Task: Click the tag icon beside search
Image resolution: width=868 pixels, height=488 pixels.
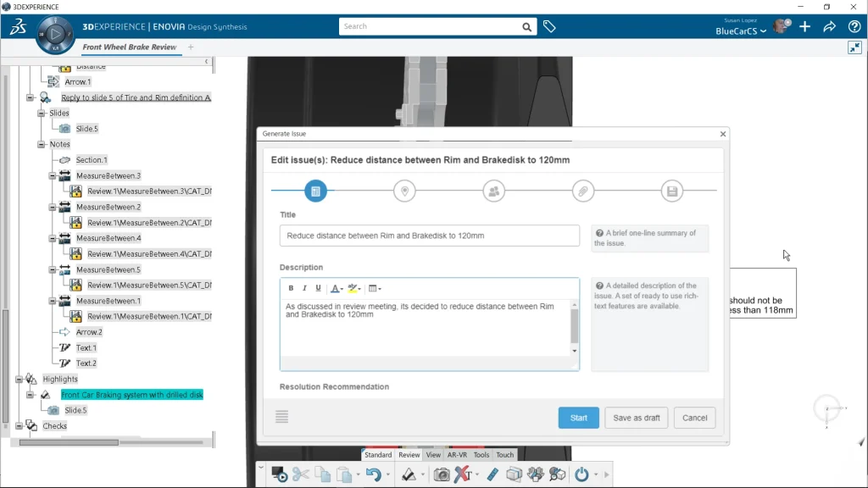Action: [x=549, y=27]
